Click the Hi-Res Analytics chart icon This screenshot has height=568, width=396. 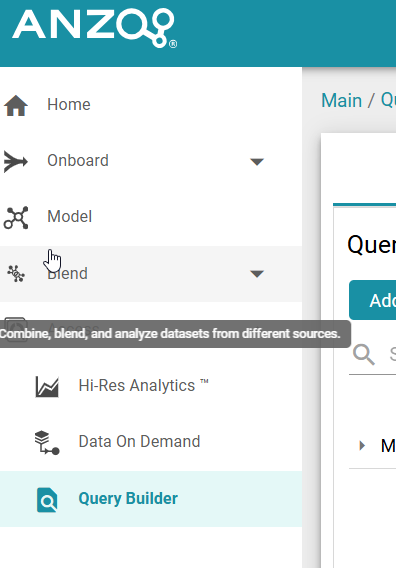(x=47, y=387)
